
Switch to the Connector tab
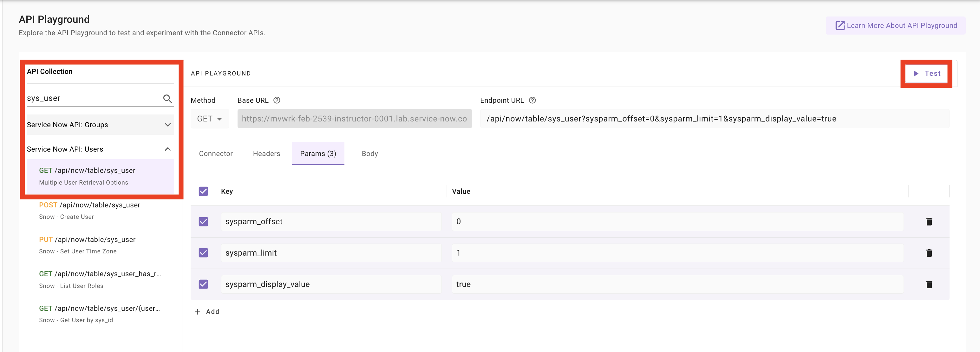pos(216,153)
